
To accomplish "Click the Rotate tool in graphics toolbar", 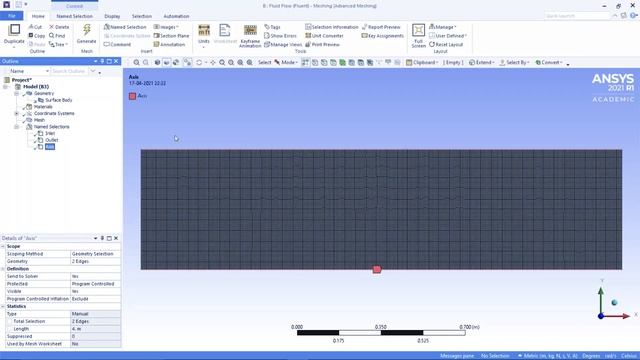I will click(x=199, y=62).
